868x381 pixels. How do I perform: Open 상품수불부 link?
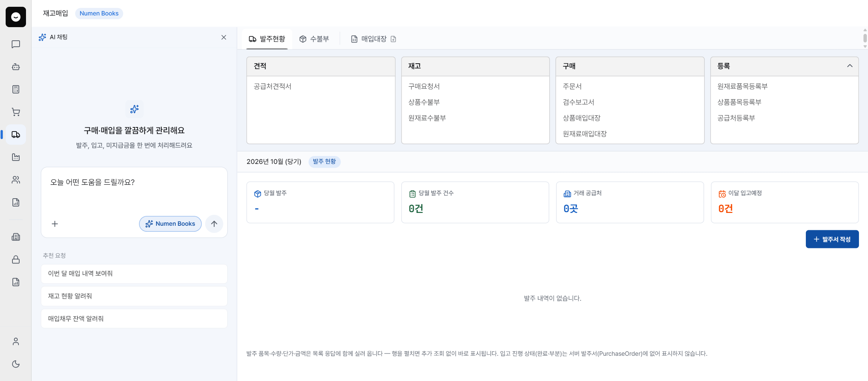pyautogui.click(x=424, y=102)
